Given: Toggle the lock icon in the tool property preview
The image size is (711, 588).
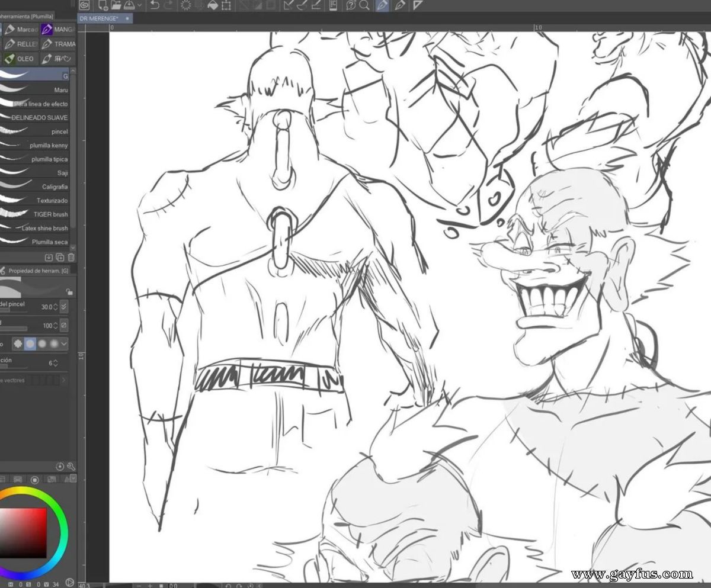Looking at the screenshot, I should (x=69, y=291).
